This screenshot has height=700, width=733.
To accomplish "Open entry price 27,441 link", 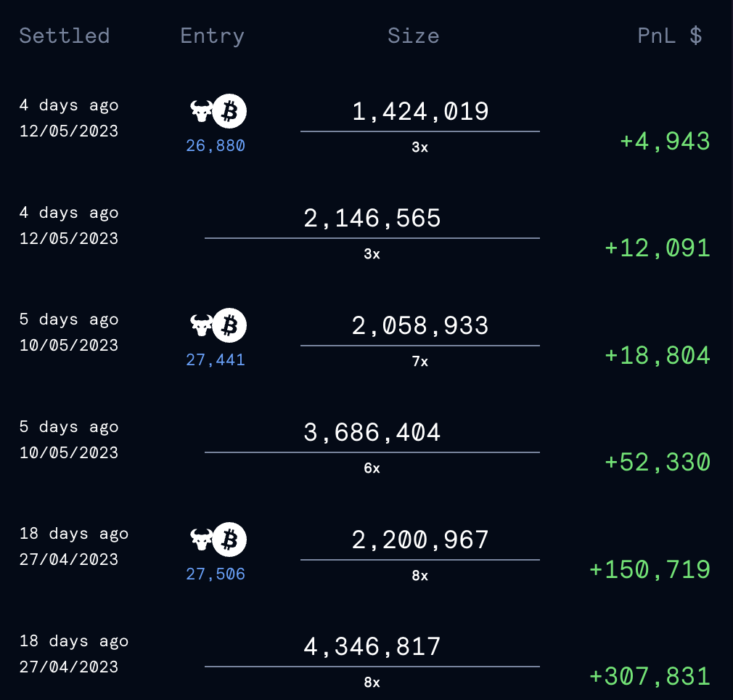I will (x=216, y=360).
